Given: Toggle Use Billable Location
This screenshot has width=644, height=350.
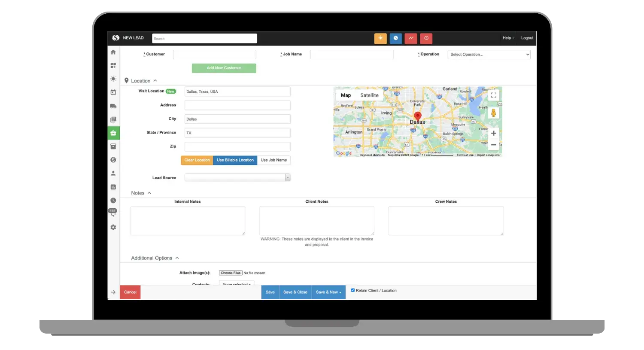Looking at the screenshot, I should pos(235,160).
